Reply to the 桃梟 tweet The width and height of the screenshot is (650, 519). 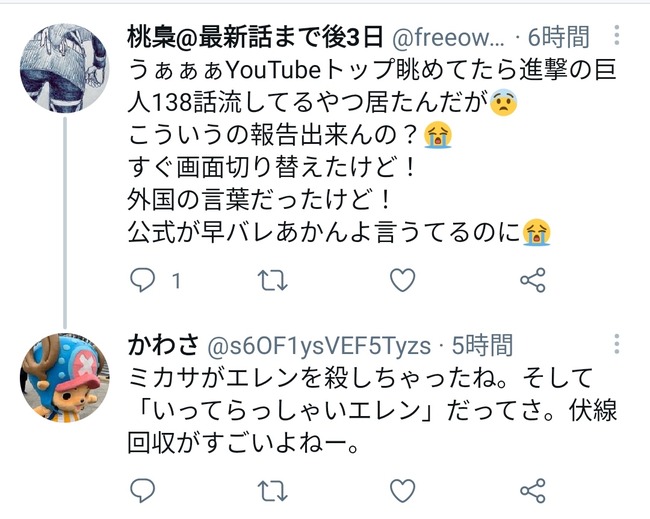(143, 280)
